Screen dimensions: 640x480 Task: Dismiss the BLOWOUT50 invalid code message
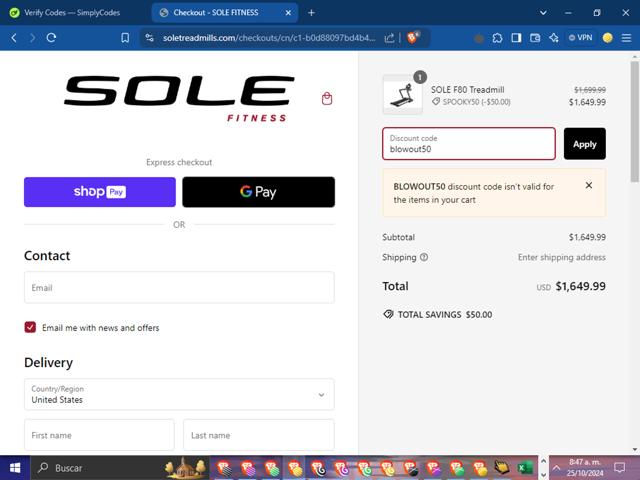click(x=589, y=185)
